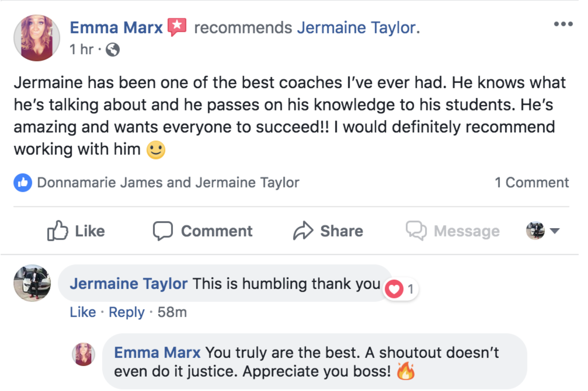Expand the profile switcher dropdown arrow
The width and height of the screenshot is (588, 391).
point(555,231)
